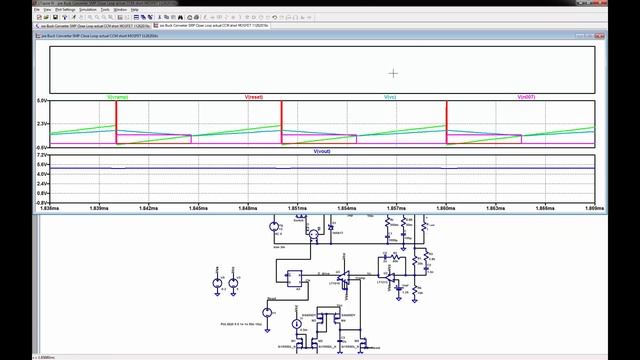Click the V(n007) trace label

pos(526,97)
